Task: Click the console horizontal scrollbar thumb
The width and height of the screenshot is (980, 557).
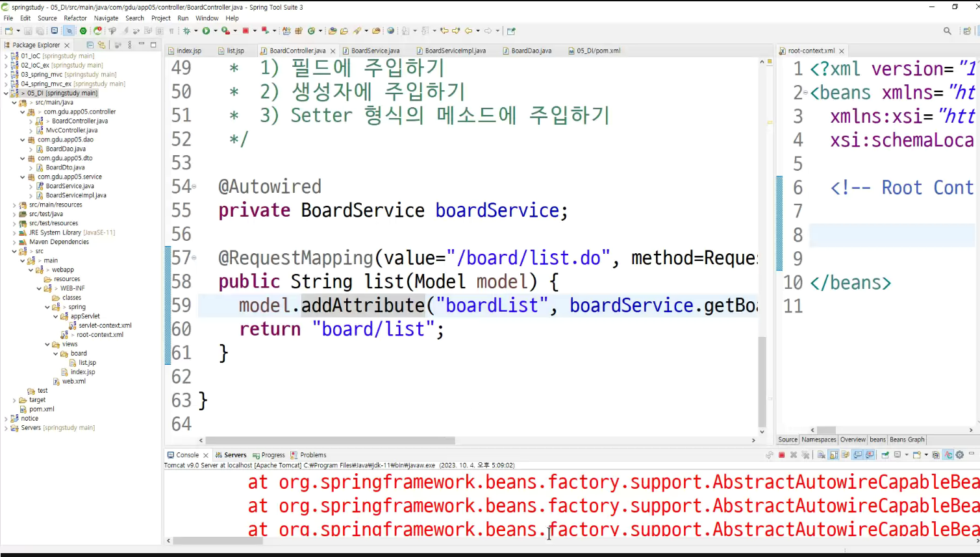Action: pos(218,540)
